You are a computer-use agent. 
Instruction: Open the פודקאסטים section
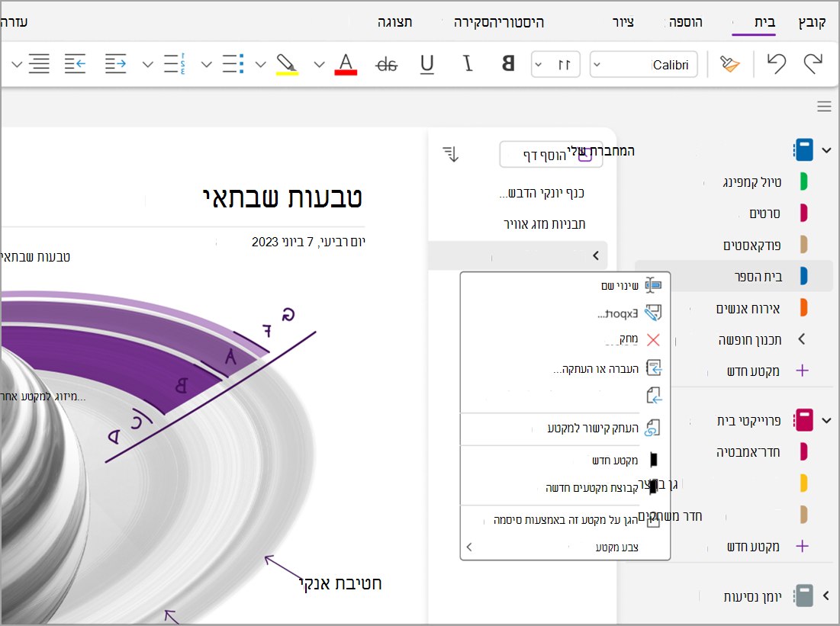pyautogui.click(x=751, y=246)
